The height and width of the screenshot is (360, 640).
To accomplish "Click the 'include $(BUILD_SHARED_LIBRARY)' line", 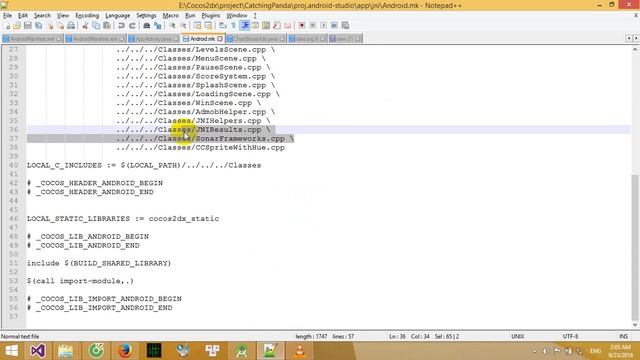I will pos(99,263).
